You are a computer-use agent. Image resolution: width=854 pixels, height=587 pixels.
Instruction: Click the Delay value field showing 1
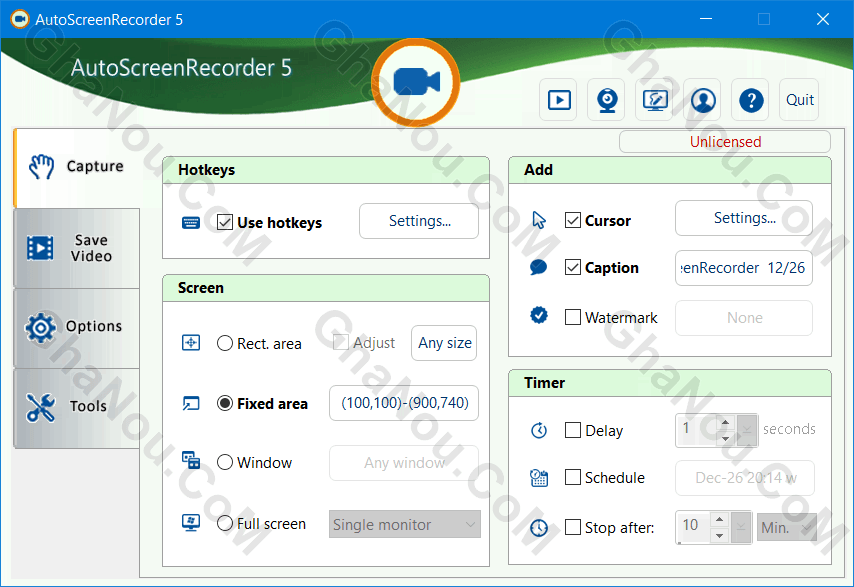coord(696,430)
